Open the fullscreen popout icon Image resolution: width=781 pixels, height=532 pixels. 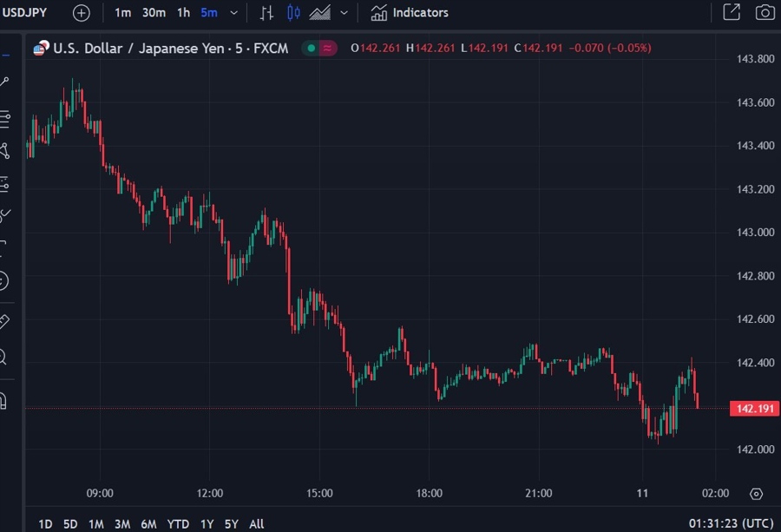tap(732, 13)
